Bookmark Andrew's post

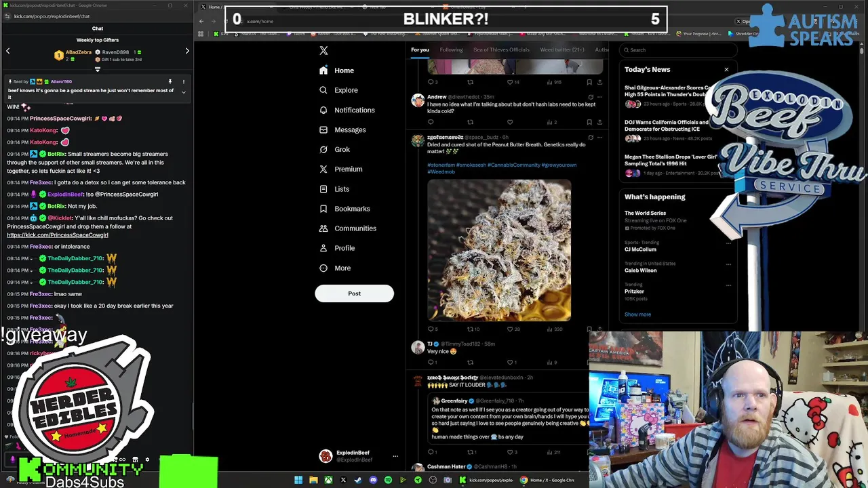(x=589, y=122)
